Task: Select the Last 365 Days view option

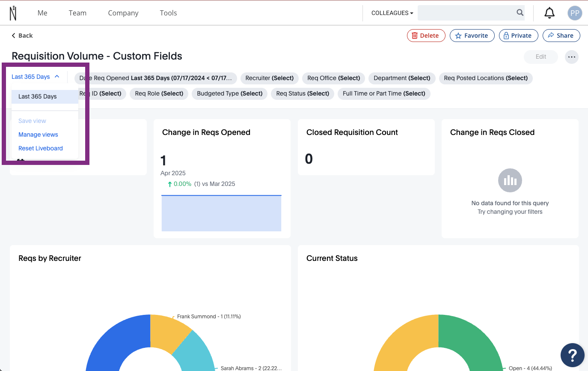Action: click(x=45, y=97)
